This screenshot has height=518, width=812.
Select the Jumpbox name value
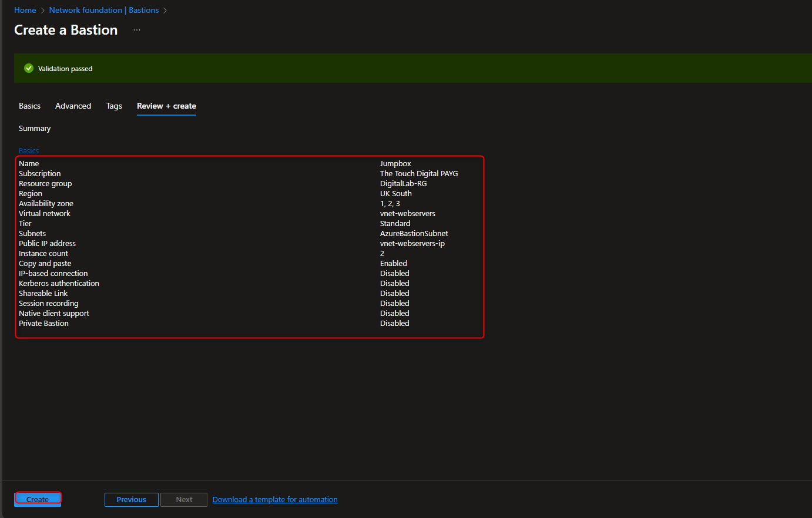(x=394, y=163)
